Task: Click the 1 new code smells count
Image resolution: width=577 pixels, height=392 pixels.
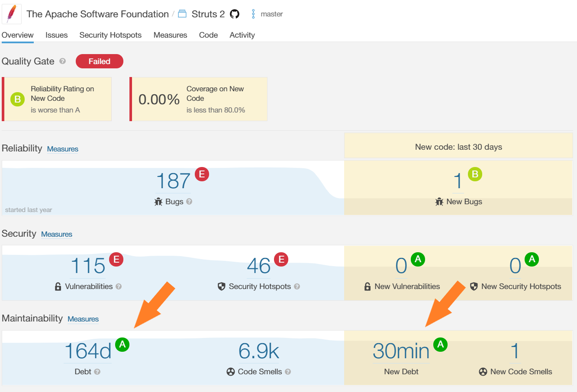Action: click(515, 351)
